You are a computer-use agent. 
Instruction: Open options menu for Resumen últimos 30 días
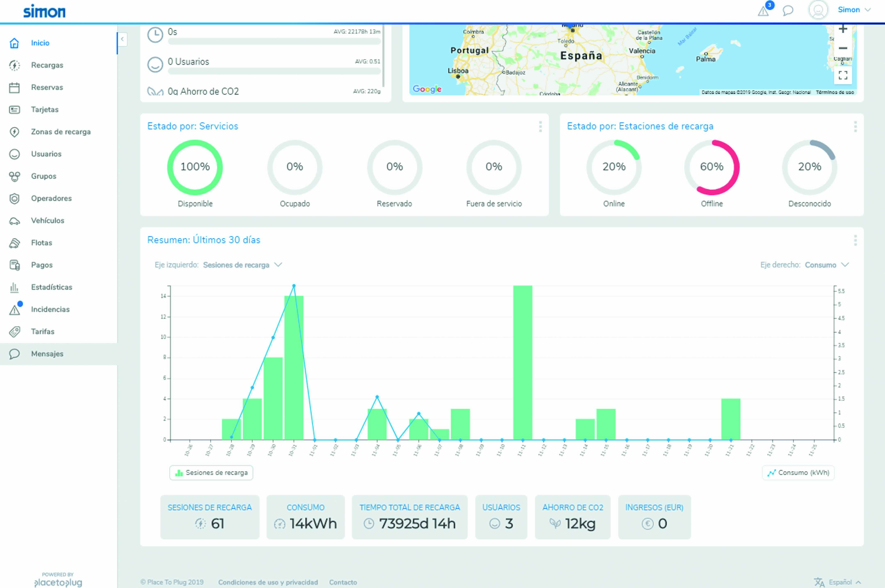(855, 240)
